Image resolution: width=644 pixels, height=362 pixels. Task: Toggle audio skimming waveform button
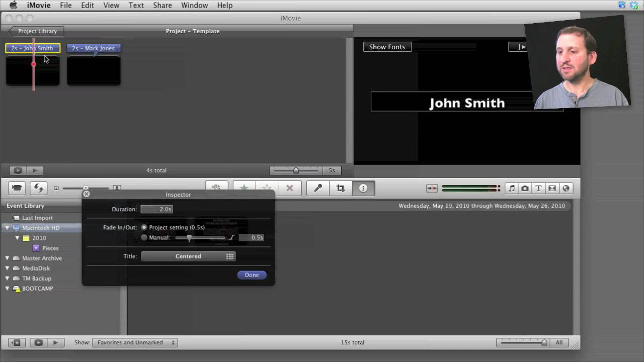(432, 188)
